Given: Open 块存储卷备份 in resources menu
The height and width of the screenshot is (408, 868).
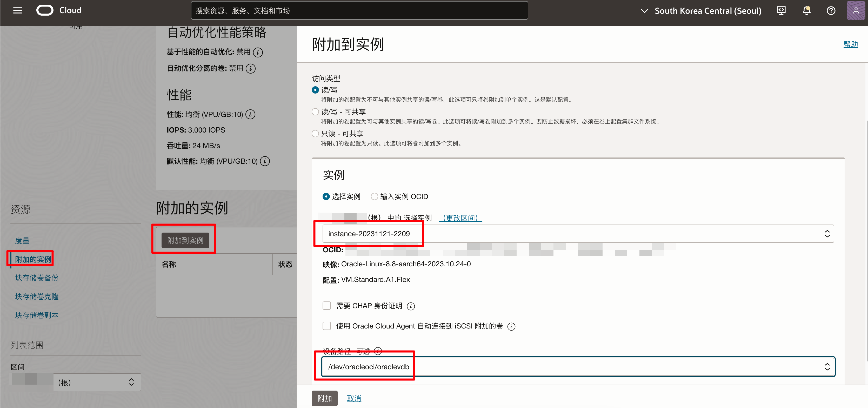Looking at the screenshot, I should [x=37, y=278].
